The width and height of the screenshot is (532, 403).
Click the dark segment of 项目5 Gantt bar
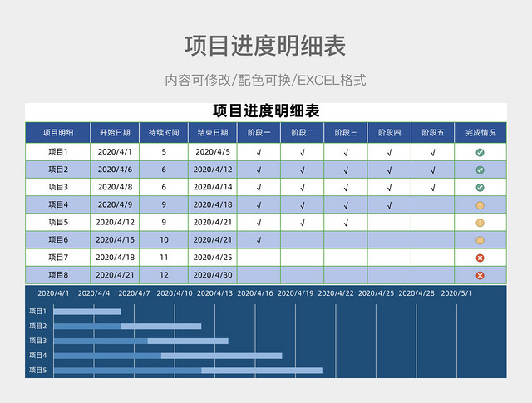pos(127,371)
